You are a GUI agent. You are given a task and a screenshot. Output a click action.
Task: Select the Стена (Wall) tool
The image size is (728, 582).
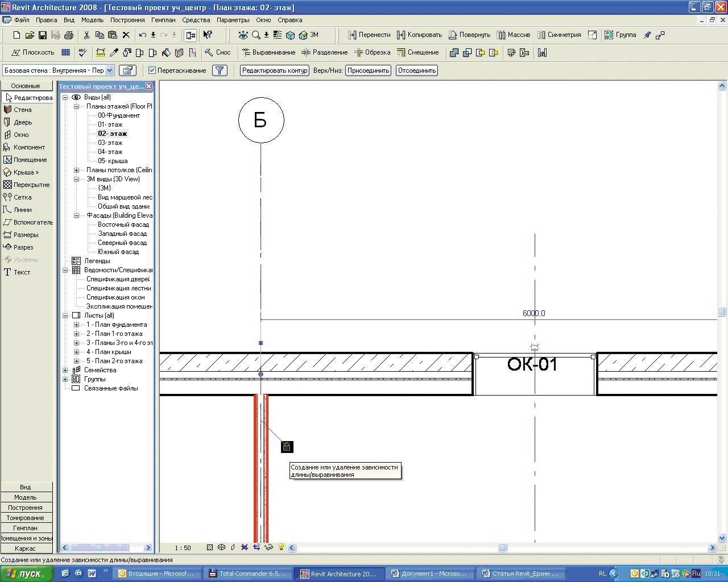pyautogui.click(x=22, y=110)
